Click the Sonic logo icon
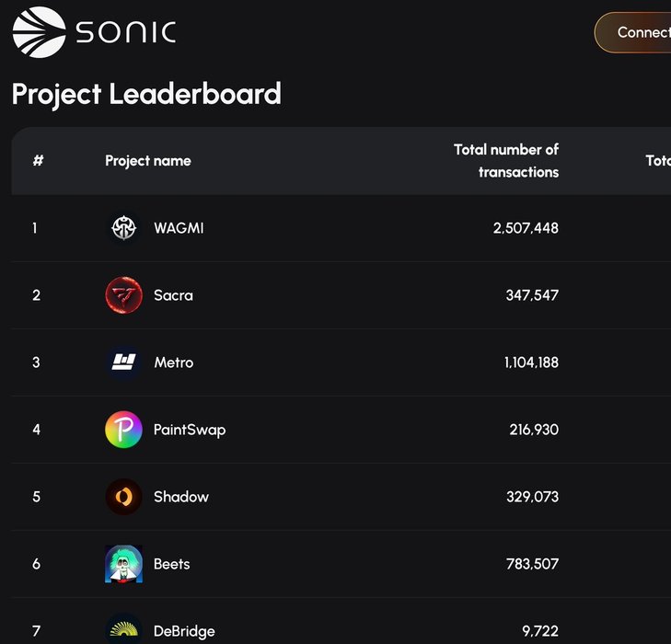Screen dimensions: 671x644 coord(39,32)
